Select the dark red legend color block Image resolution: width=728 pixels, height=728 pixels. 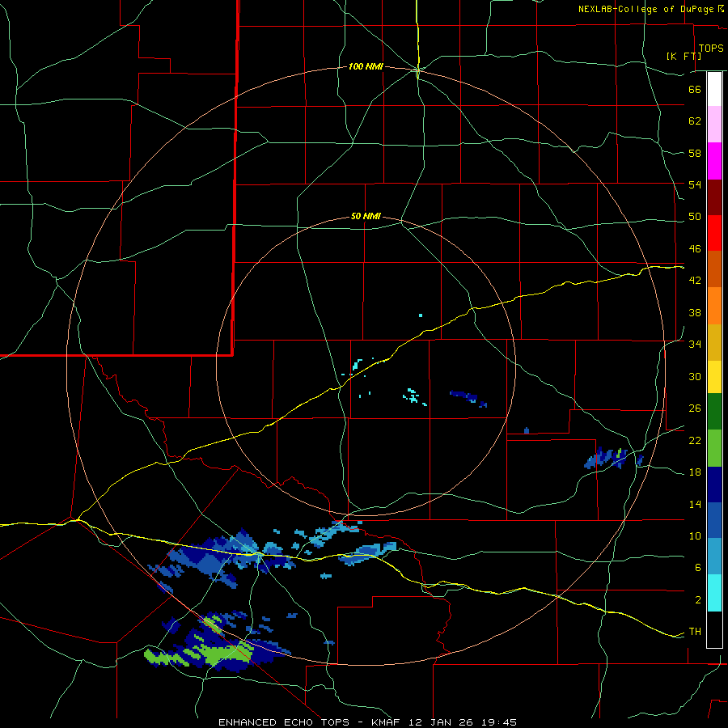(x=714, y=197)
